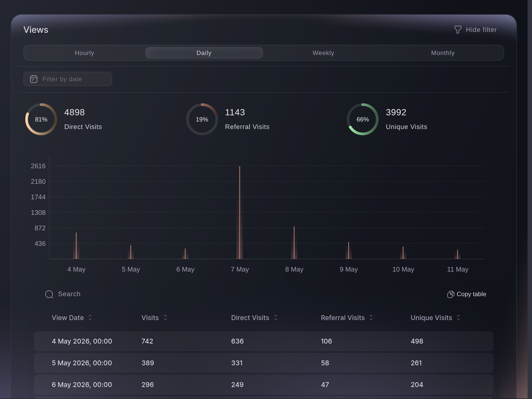Click the 4 May chart bar

76,246
